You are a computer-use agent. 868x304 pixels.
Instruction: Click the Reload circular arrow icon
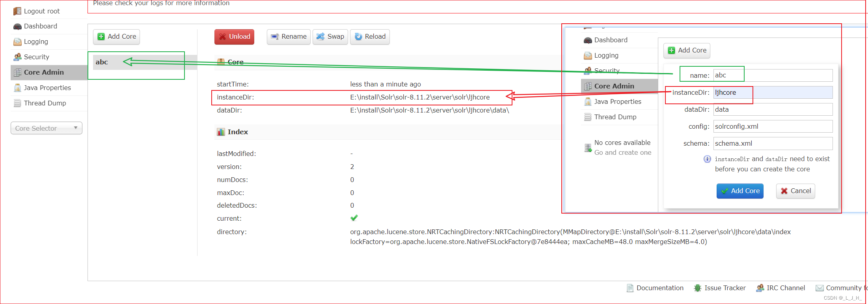coord(358,37)
